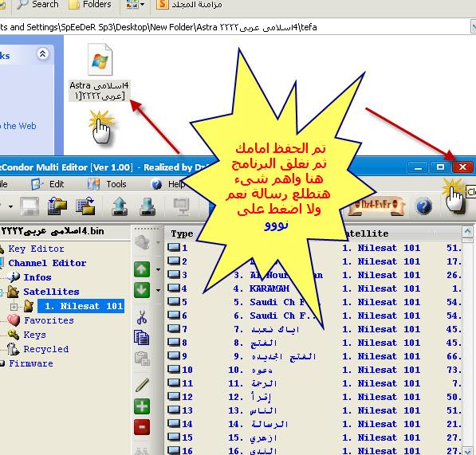Select channel row 15 'ازهري'
The width and height of the screenshot is (476, 455).
(x=314, y=437)
